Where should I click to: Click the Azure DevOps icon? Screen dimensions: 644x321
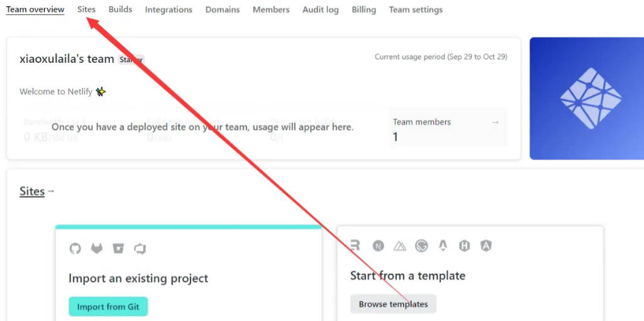pyautogui.click(x=140, y=248)
